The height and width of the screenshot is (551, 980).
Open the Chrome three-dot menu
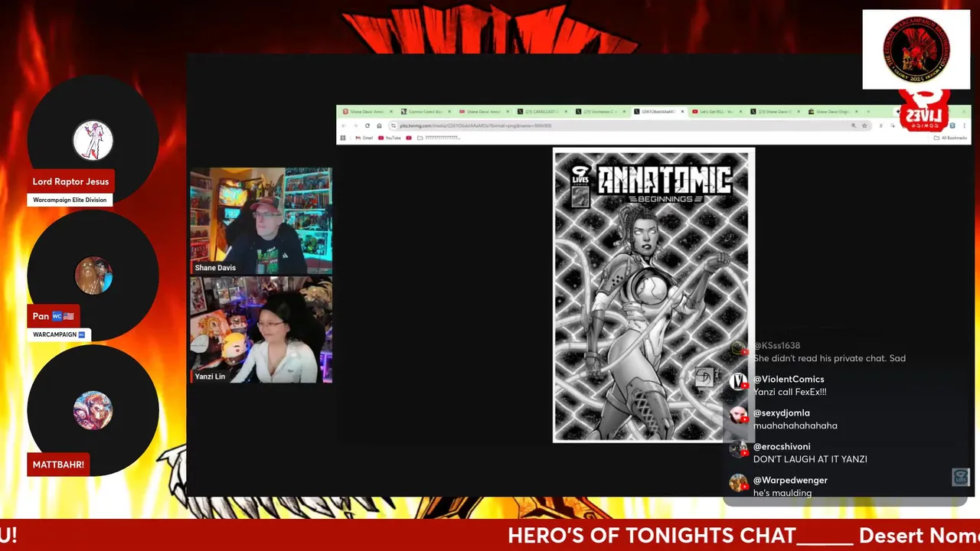point(964,126)
